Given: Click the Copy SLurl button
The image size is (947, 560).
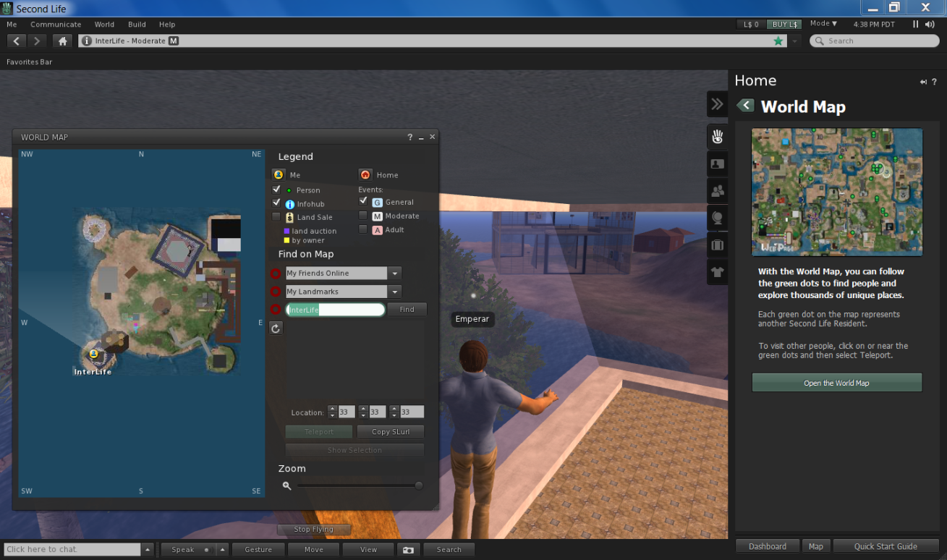Looking at the screenshot, I should (391, 432).
